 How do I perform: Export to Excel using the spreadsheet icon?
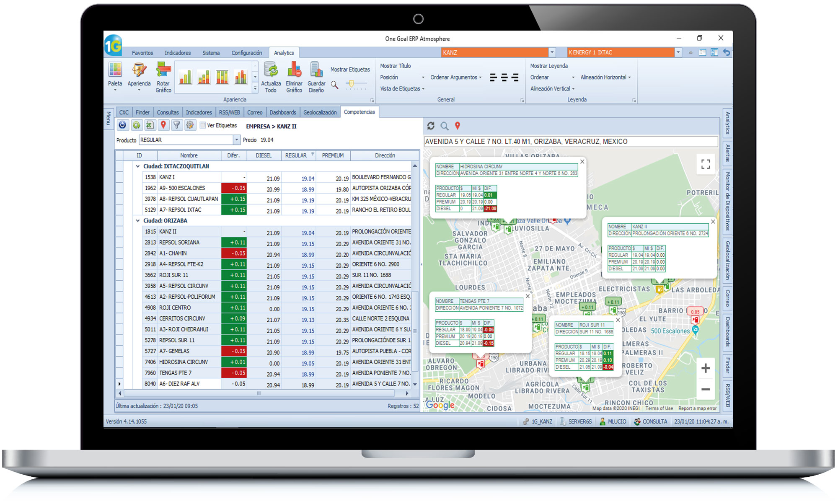click(x=150, y=125)
